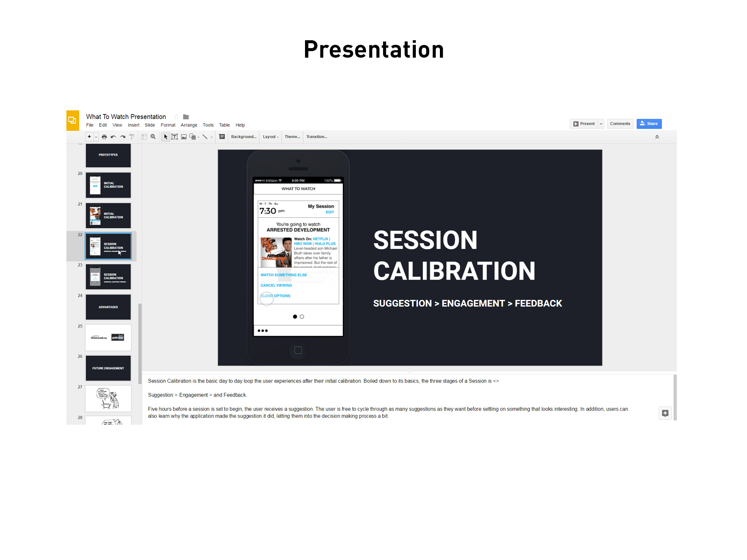Open Layout dropdown
Viewport: 747px width, 560px height.
click(271, 137)
